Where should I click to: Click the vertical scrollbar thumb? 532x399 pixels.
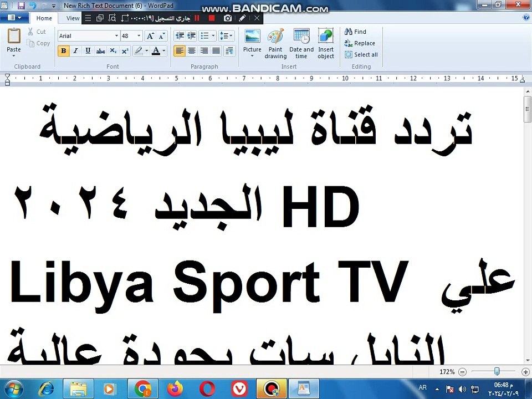[527, 109]
